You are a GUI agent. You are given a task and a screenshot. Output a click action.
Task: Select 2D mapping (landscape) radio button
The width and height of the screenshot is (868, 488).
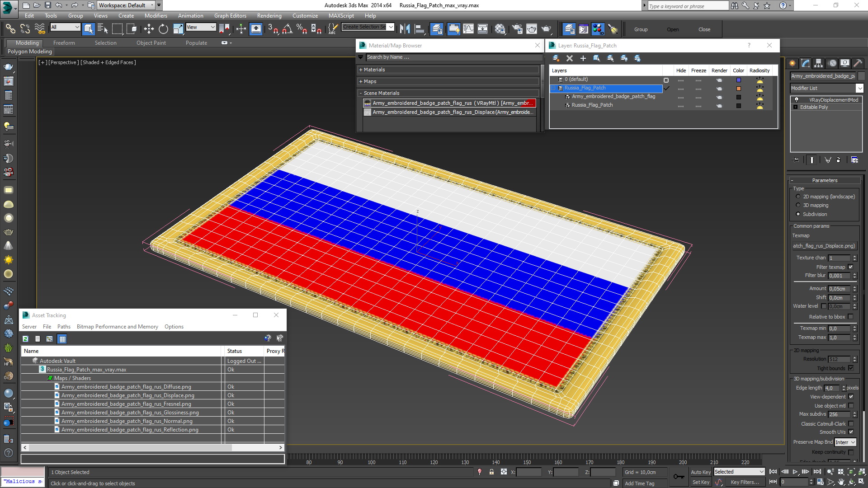click(x=798, y=197)
